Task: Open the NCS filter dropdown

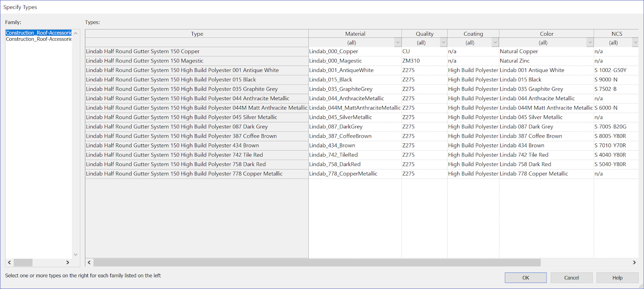Action: point(636,42)
